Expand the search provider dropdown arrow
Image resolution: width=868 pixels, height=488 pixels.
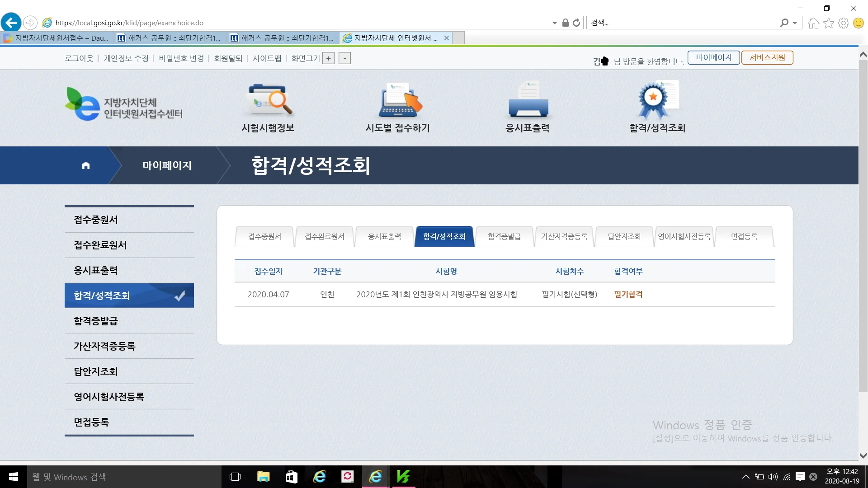point(795,23)
